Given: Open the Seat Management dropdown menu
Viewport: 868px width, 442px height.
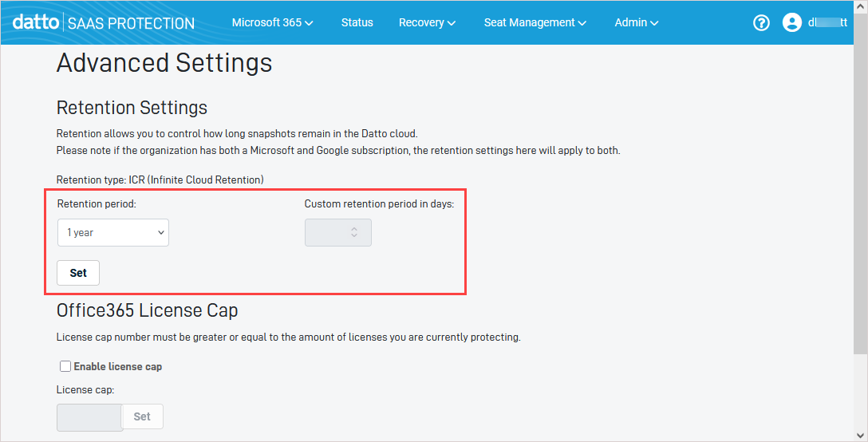Looking at the screenshot, I should point(535,22).
